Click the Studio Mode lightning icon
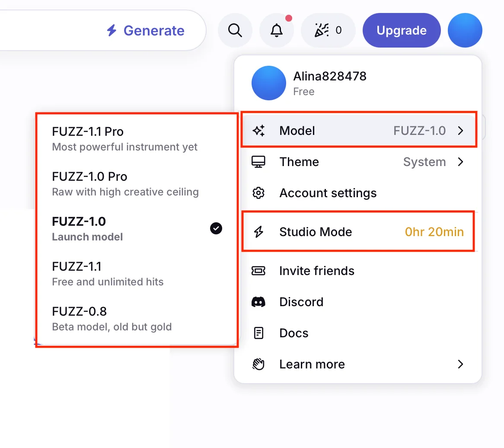The height and width of the screenshot is (448, 504). pyautogui.click(x=258, y=232)
